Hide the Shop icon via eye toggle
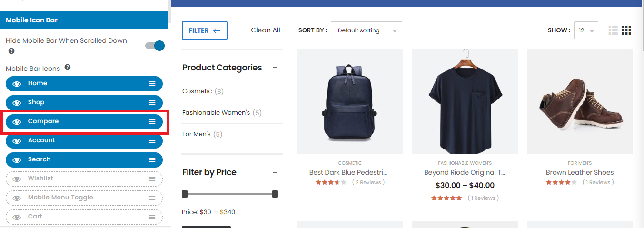This screenshot has height=228, width=644. coord(17,103)
